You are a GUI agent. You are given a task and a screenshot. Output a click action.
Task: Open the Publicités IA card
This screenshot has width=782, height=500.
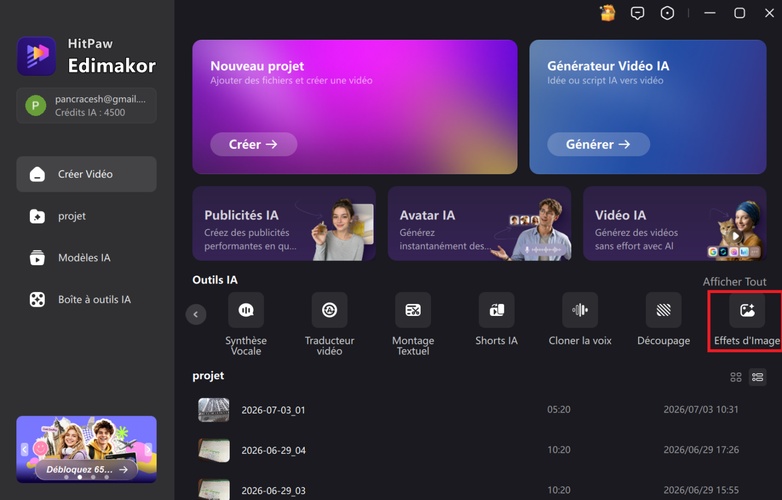coord(284,223)
